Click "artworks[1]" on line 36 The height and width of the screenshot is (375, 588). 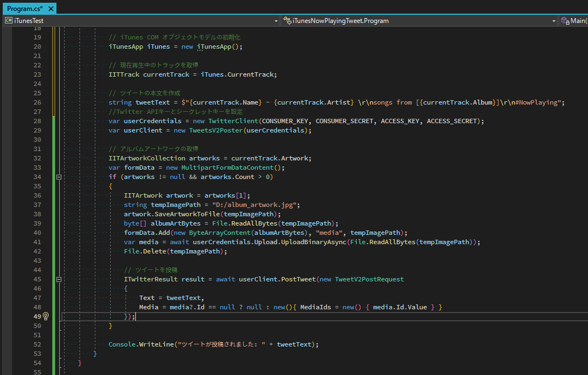coord(225,195)
